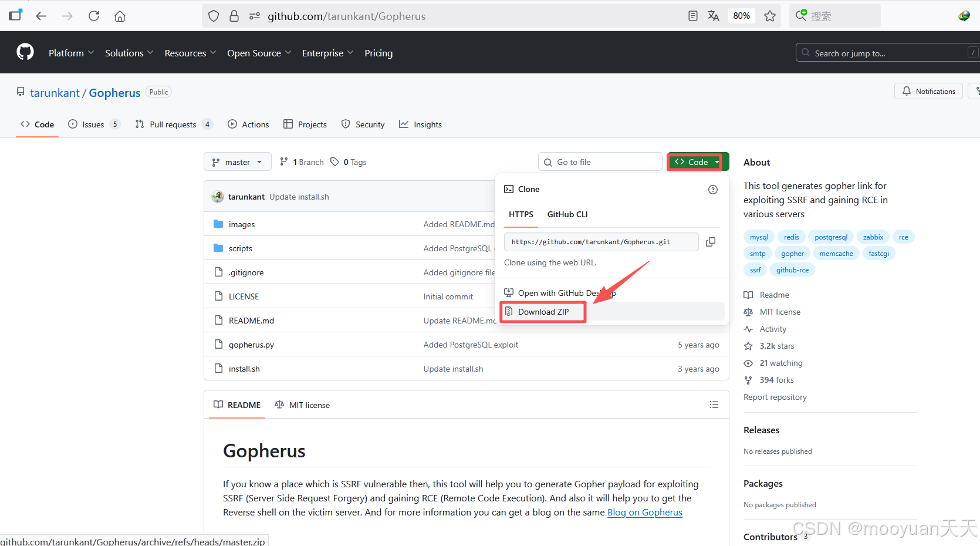Screen dimensions: 980x546
Task: Click the 'Added PostgreSQL exploit' commit message for gopherus.py
Action: pos(471,345)
